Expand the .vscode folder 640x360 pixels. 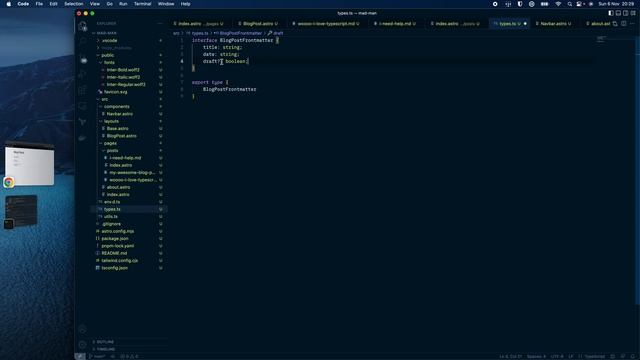tap(130, 40)
